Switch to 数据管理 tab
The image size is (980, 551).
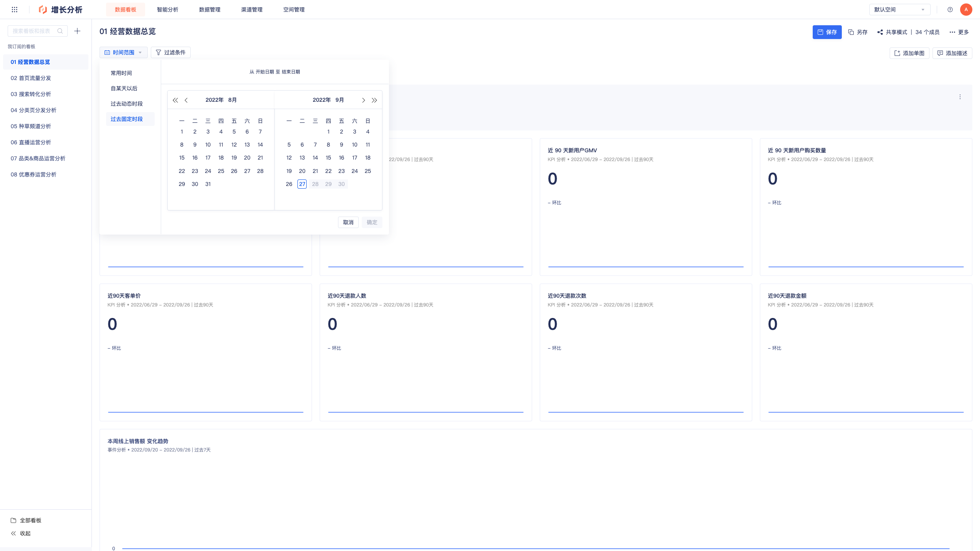click(x=210, y=10)
